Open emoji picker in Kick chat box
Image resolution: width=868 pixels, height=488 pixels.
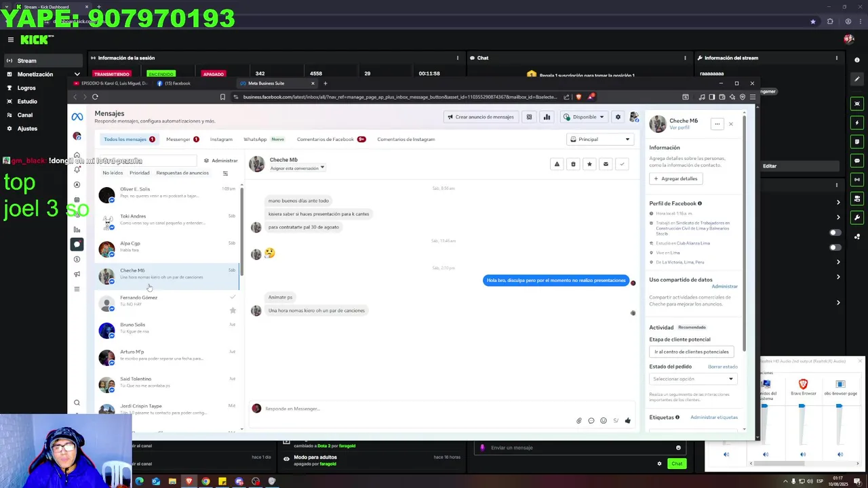point(678,447)
